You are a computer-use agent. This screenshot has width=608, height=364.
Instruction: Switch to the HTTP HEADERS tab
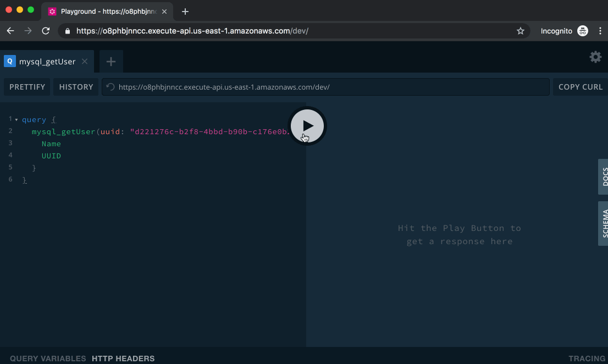click(x=123, y=359)
